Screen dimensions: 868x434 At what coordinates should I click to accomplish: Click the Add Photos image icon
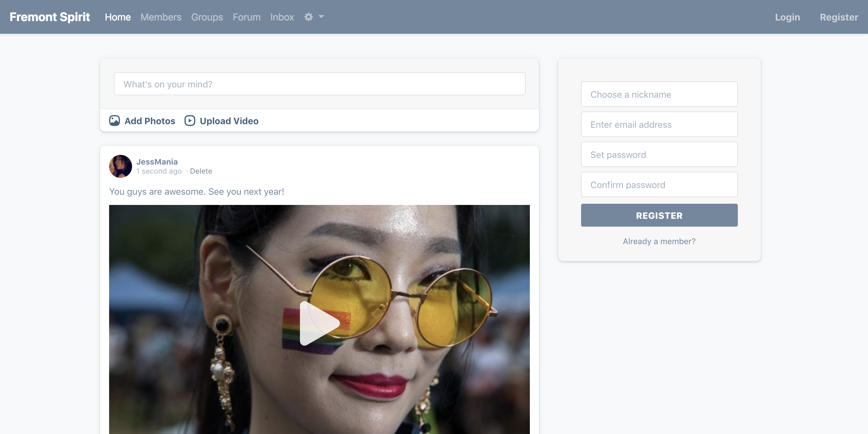click(114, 121)
